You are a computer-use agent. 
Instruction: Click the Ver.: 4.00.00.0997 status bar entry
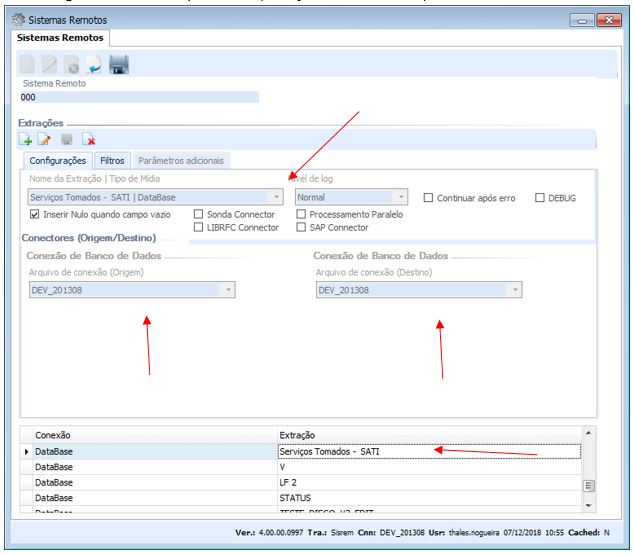[x=269, y=532]
